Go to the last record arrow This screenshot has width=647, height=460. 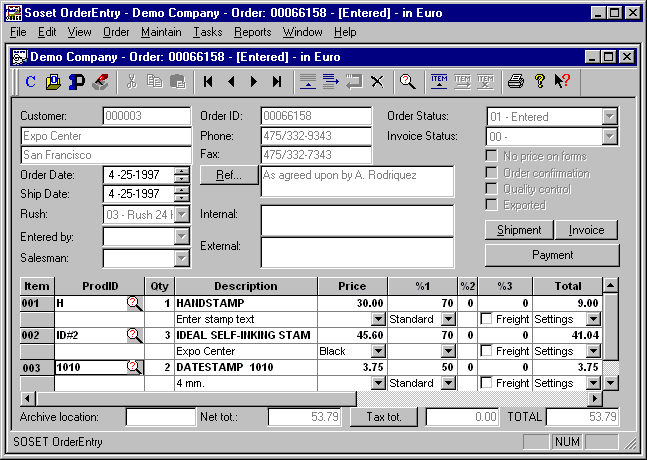point(277,82)
